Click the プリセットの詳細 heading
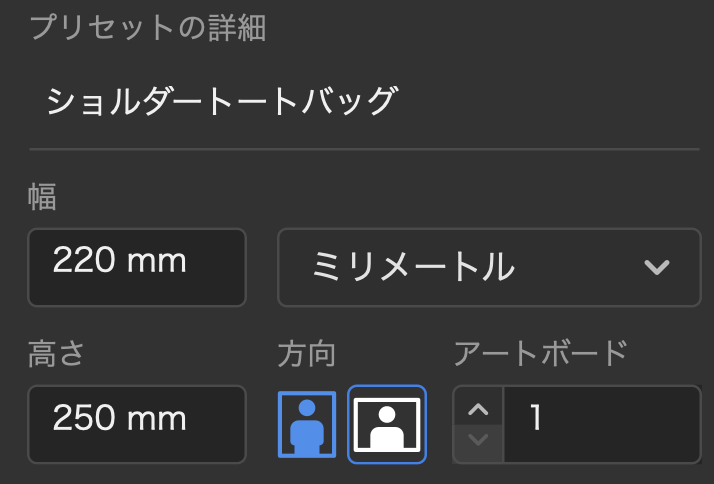The image size is (714, 484). [x=148, y=27]
